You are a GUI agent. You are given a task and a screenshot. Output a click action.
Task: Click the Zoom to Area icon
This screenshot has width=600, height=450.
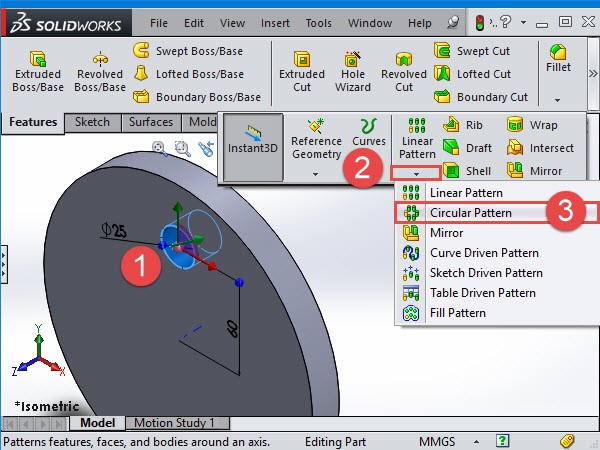(183, 148)
